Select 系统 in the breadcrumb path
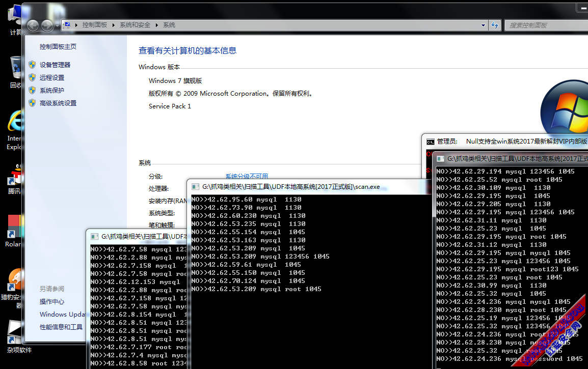 pos(169,25)
